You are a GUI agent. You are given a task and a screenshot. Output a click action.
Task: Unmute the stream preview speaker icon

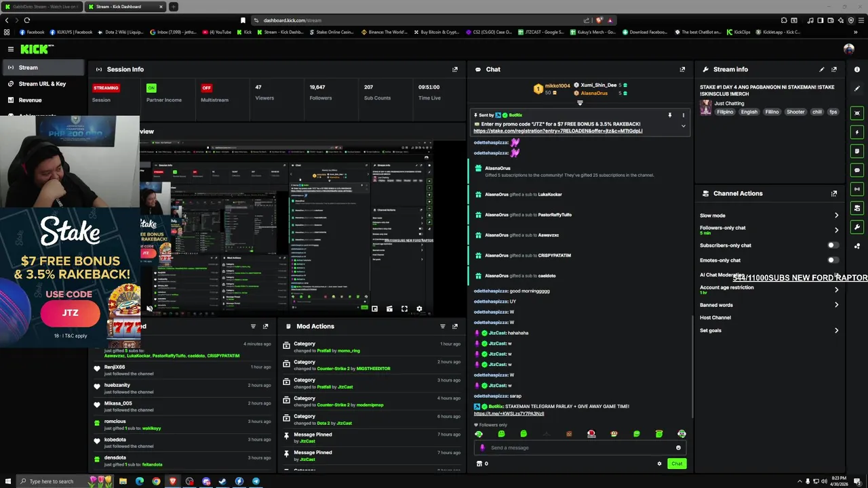(x=150, y=309)
